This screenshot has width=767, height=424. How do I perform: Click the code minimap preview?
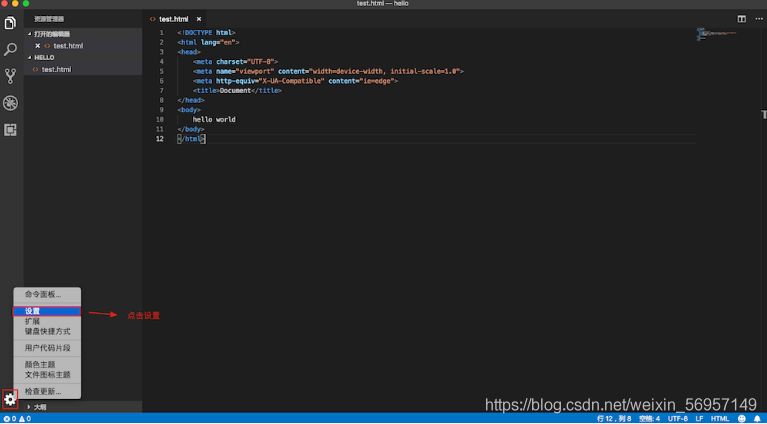tap(717, 34)
